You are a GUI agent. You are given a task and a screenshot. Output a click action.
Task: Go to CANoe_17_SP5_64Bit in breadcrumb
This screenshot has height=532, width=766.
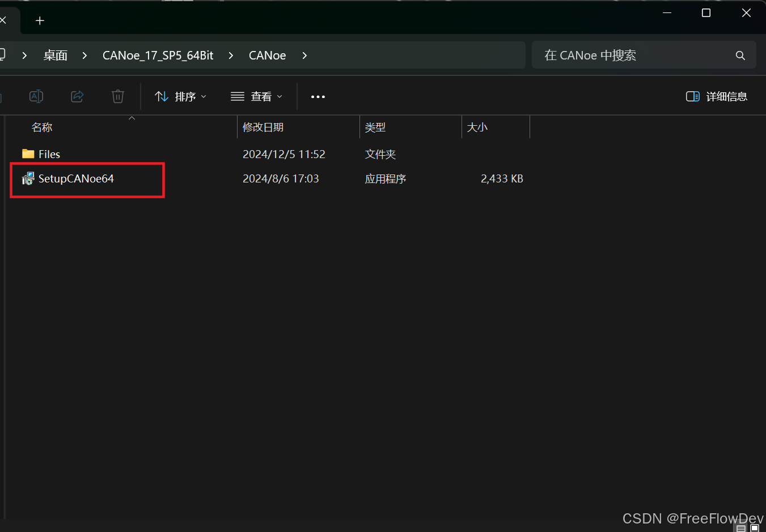click(158, 56)
